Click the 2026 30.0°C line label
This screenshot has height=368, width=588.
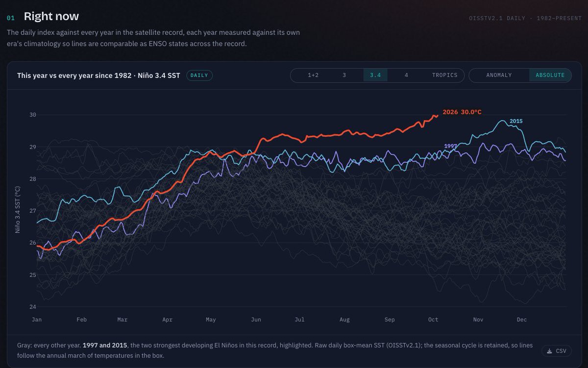point(462,112)
